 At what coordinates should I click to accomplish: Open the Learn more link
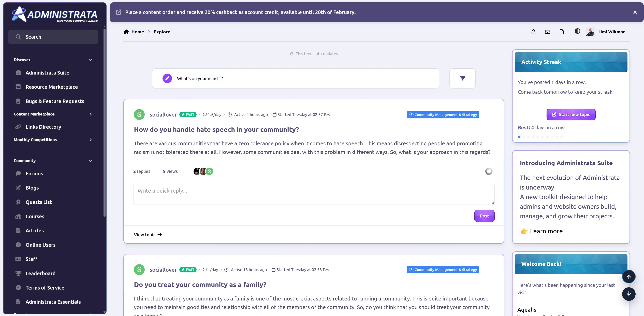coord(546,231)
